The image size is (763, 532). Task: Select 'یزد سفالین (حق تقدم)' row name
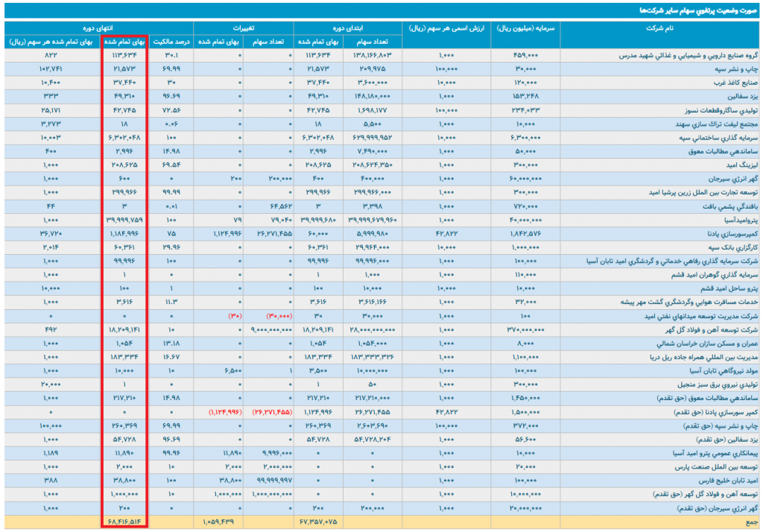pos(727,439)
